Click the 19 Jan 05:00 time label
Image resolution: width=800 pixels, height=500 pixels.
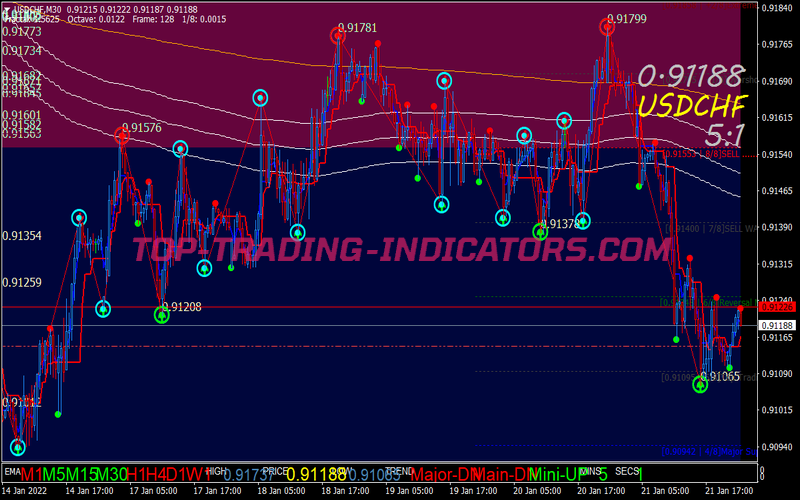coord(411,491)
